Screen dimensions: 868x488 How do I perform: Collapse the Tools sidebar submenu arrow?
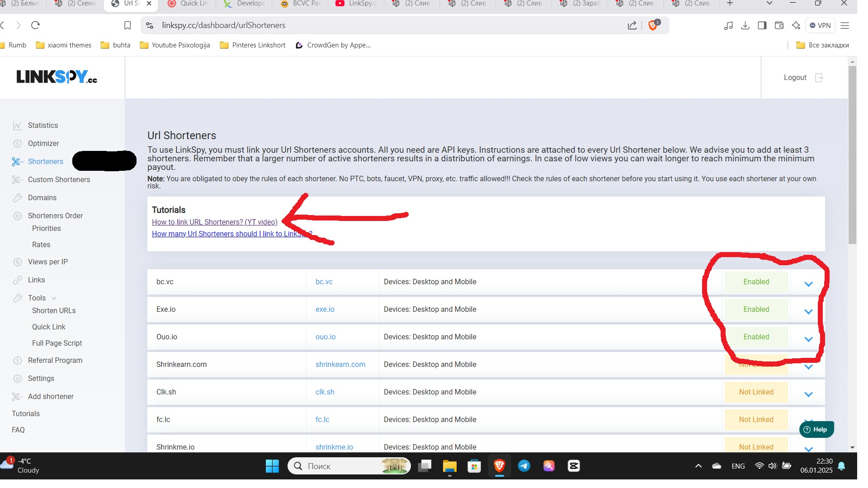[54, 298]
